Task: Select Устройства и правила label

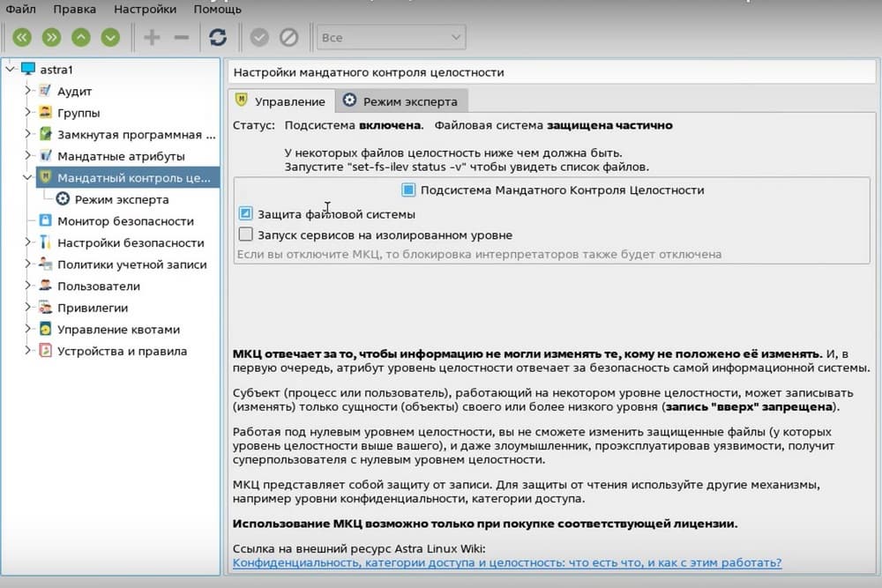Action: click(x=122, y=352)
